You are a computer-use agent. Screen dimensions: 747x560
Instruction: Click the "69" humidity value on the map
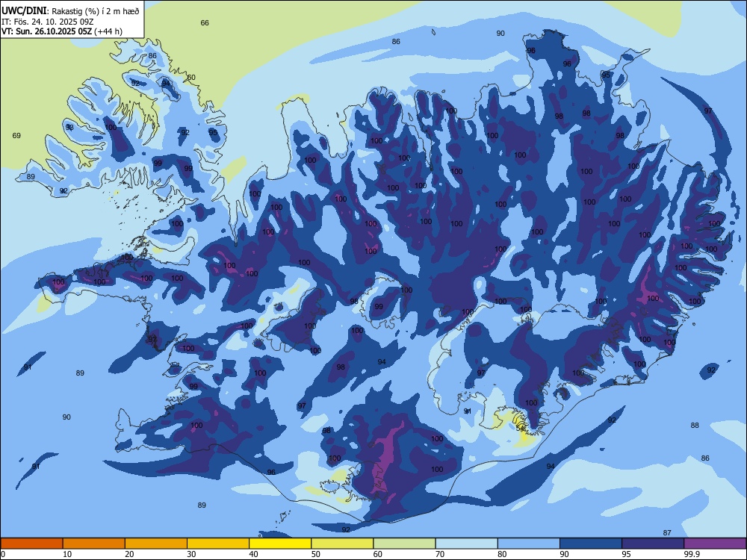tap(16, 136)
